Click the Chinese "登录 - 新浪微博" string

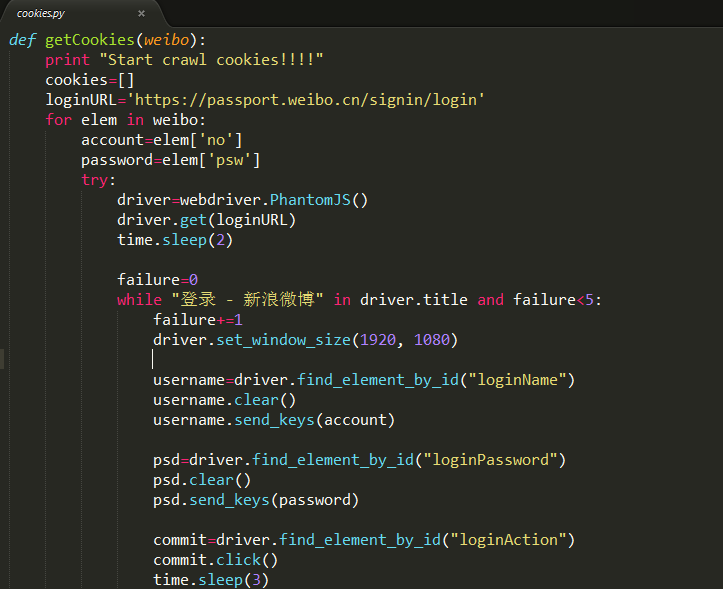[248, 300]
